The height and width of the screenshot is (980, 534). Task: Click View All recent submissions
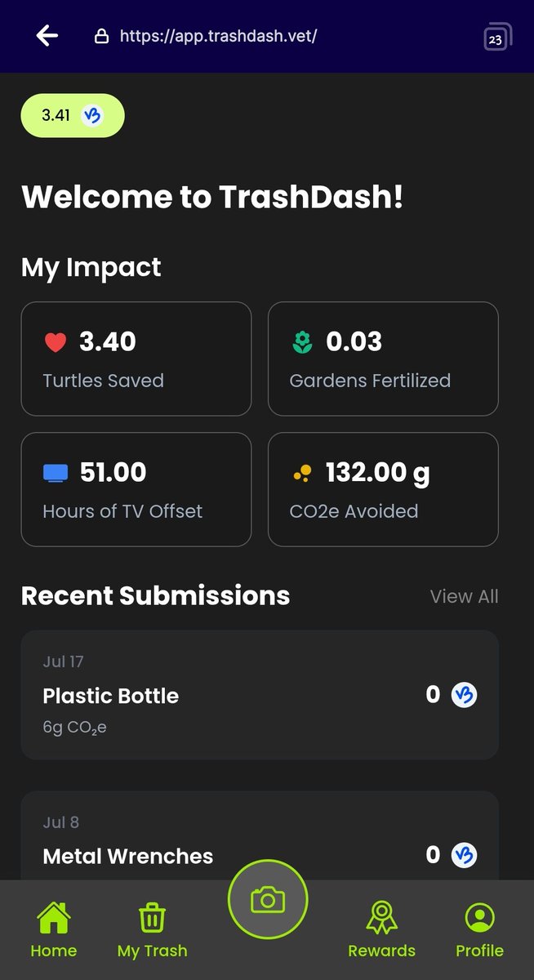pos(464,596)
